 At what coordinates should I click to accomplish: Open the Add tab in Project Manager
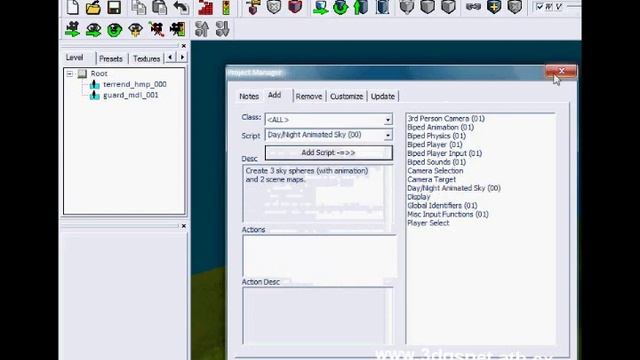[274, 95]
